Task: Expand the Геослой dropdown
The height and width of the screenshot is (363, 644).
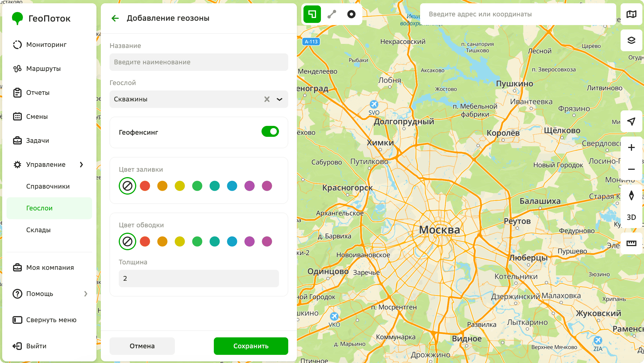Action: point(280,99)
